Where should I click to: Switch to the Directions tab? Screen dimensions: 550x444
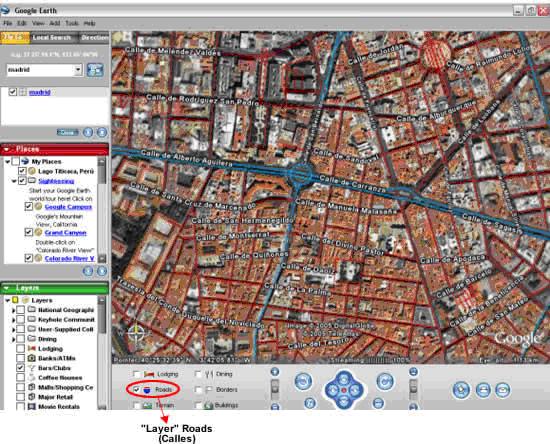pos(93,38)
